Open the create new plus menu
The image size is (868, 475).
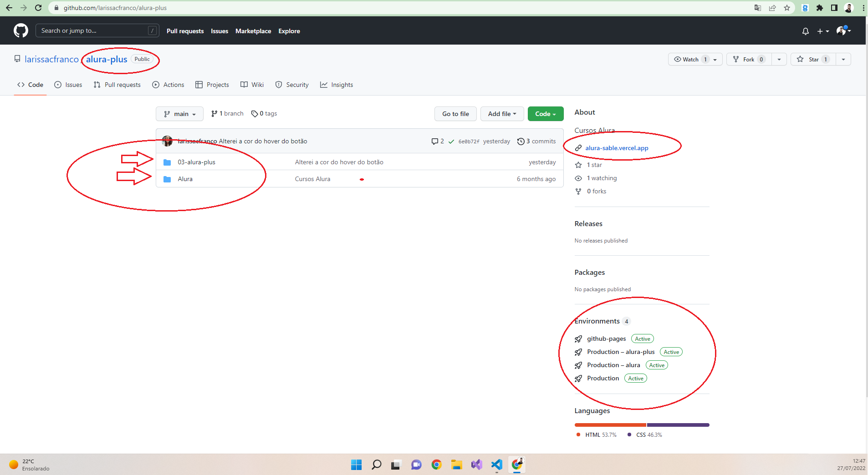point(822,31)
